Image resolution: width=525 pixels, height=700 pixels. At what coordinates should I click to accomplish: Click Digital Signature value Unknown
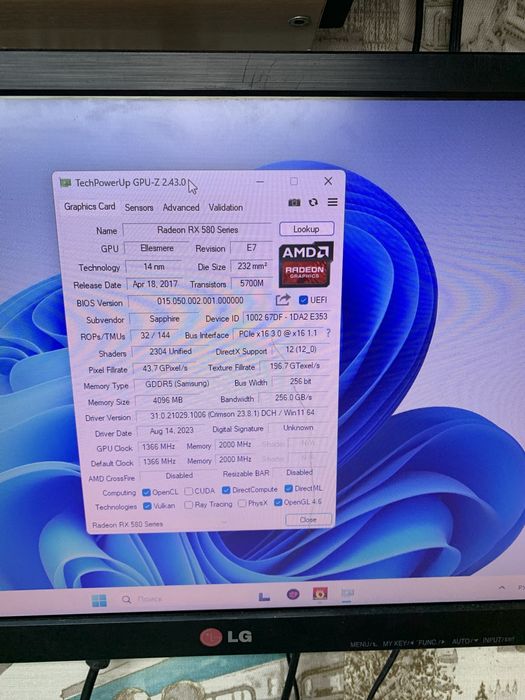(298, 428)
